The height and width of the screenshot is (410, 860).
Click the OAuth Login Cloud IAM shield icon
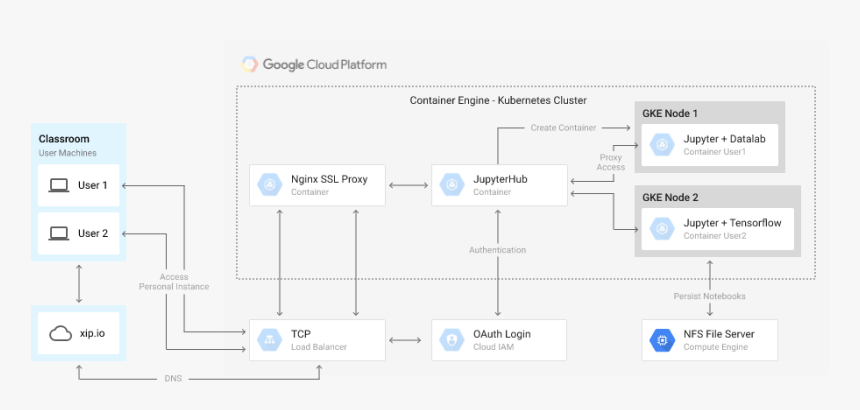pyautogui.click(x=452, y=340)
